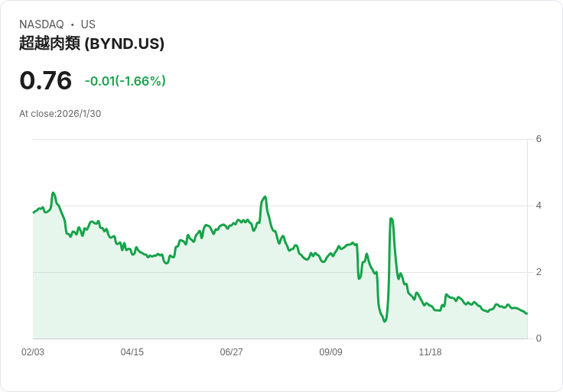563x392 pixels.
Task: Click the y-axis label 0
Action: pyautogui.click(x=539, y=339)
